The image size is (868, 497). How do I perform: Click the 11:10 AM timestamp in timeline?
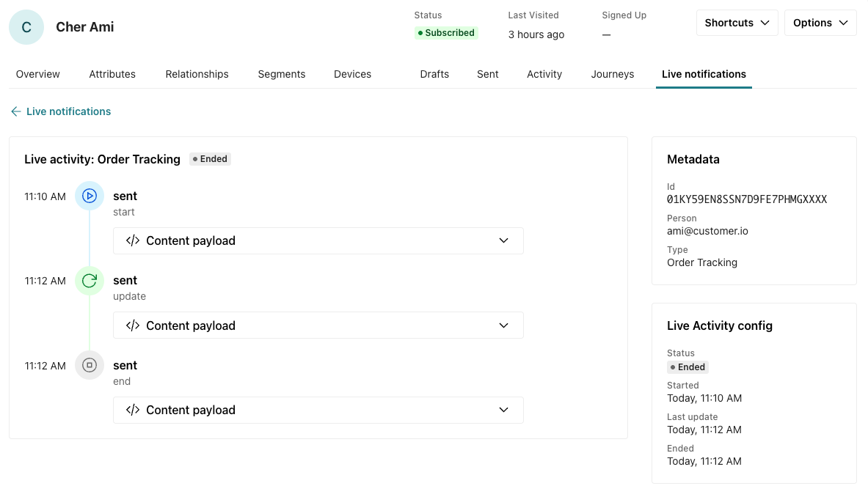pyautogui.click(x=45, y=196)
